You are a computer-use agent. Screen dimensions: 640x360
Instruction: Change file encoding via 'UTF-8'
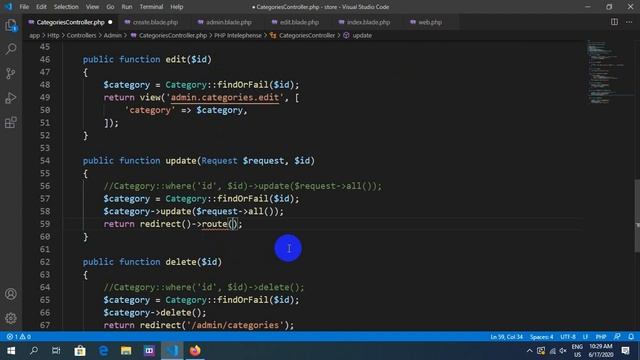coord(568,337)
